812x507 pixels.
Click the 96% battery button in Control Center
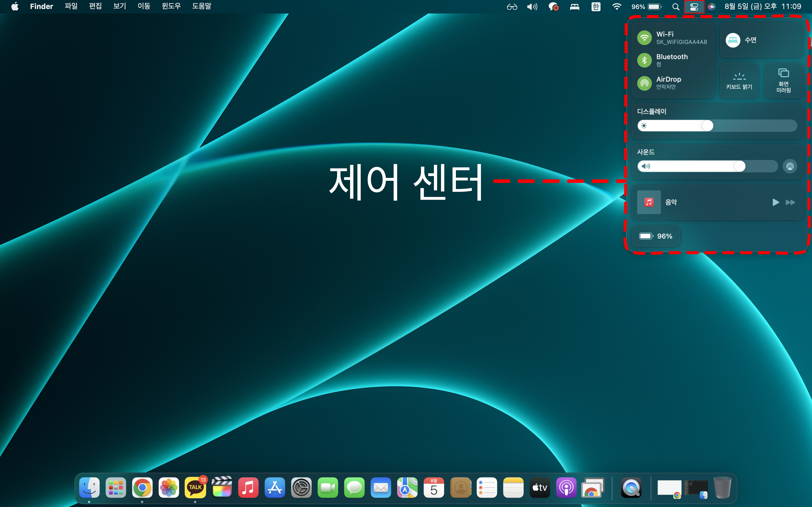tap(656, 236)
